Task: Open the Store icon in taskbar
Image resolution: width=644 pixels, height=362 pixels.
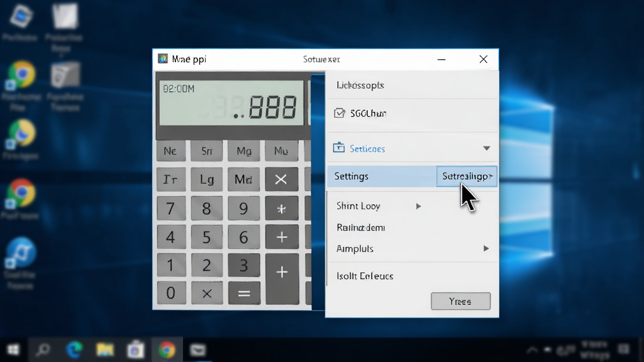Action: (136, 349)
